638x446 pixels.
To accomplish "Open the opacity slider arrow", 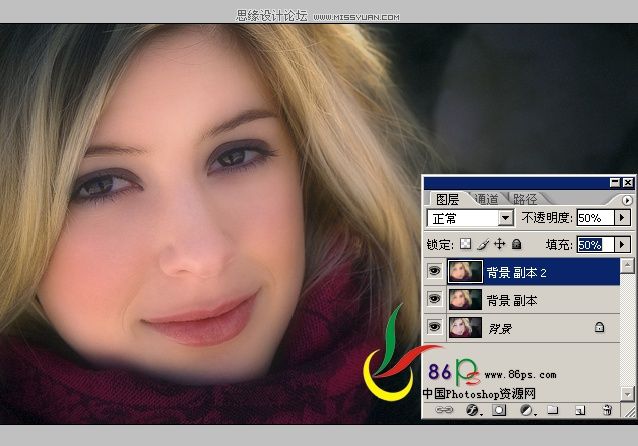I will [622, 218].
